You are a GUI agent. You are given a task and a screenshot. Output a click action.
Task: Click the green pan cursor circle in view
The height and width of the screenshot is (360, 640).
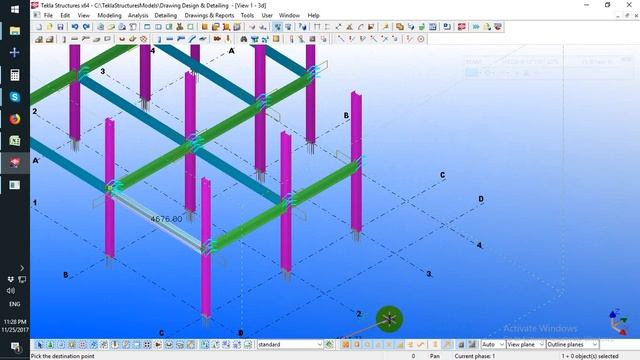[389, 319]
